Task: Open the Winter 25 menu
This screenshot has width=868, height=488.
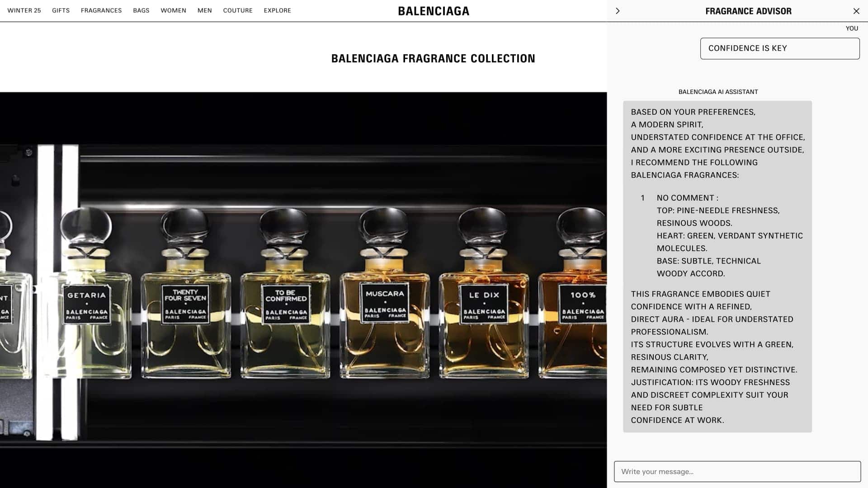Action: pyautogui.click(x=24, y=10)
